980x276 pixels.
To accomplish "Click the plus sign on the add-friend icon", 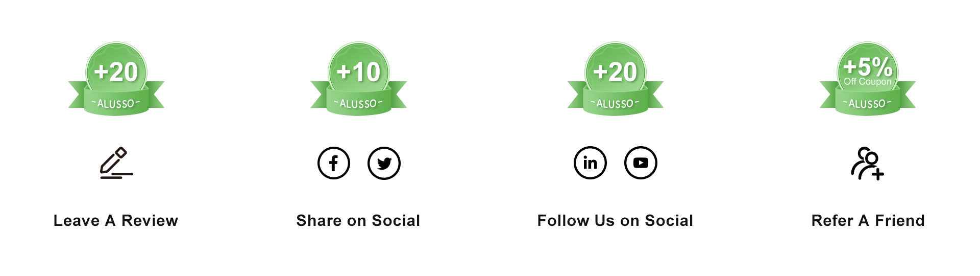I will coord(878,175).
